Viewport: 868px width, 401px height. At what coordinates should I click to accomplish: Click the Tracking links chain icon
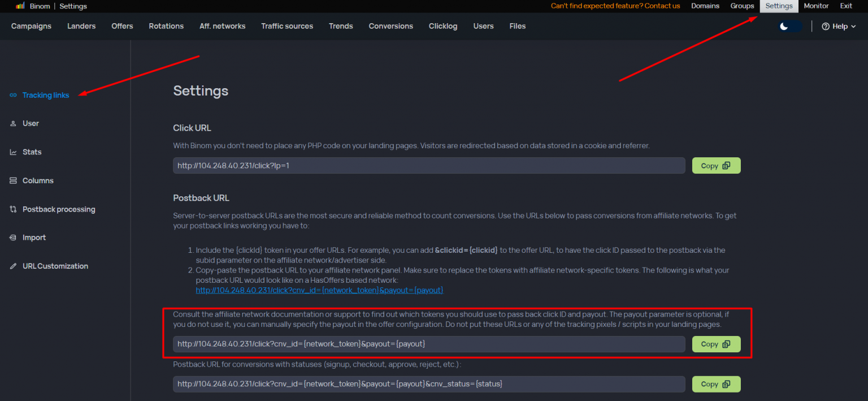[x=13, y=95]
